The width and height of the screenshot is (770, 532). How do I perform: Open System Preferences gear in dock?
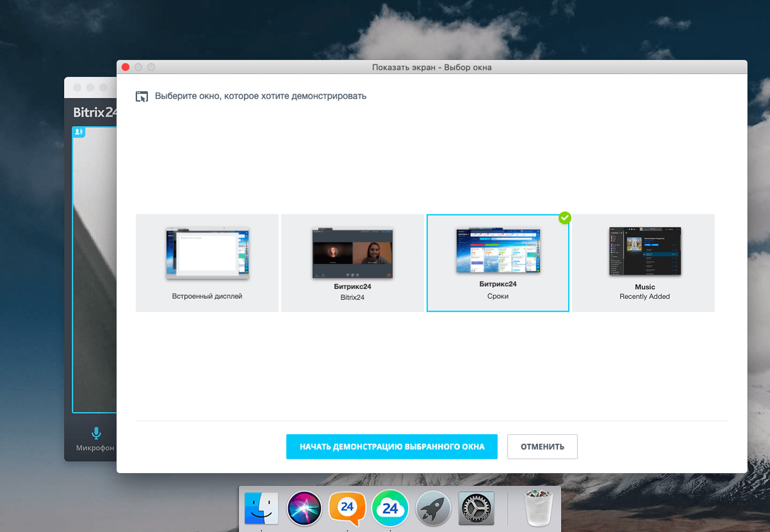[476, 508]
